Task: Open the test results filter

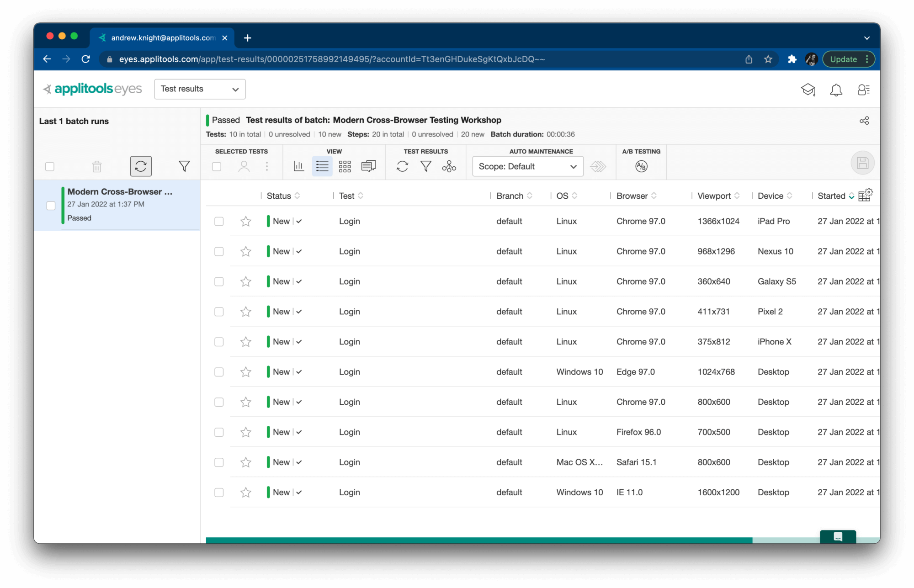Action: tap(426, 166)
